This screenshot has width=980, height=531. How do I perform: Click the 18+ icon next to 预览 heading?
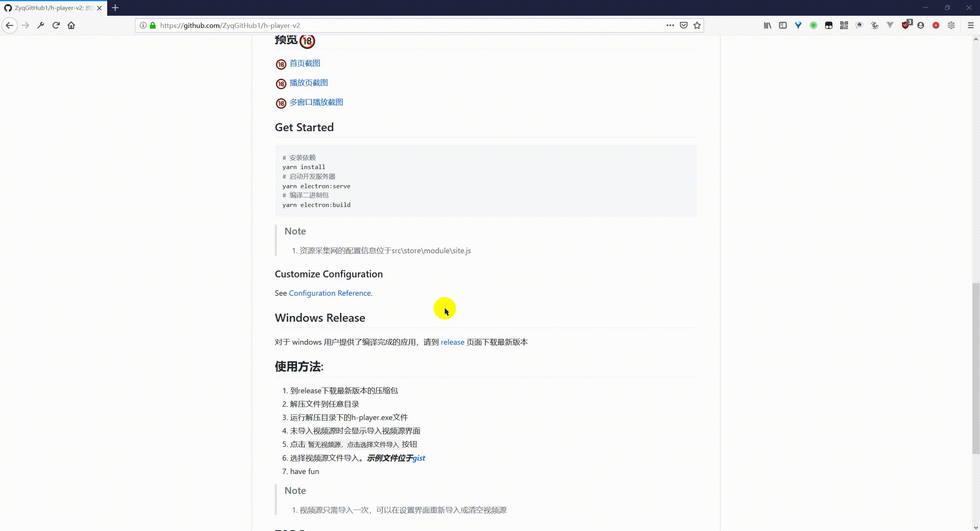(x=307, y=41)
